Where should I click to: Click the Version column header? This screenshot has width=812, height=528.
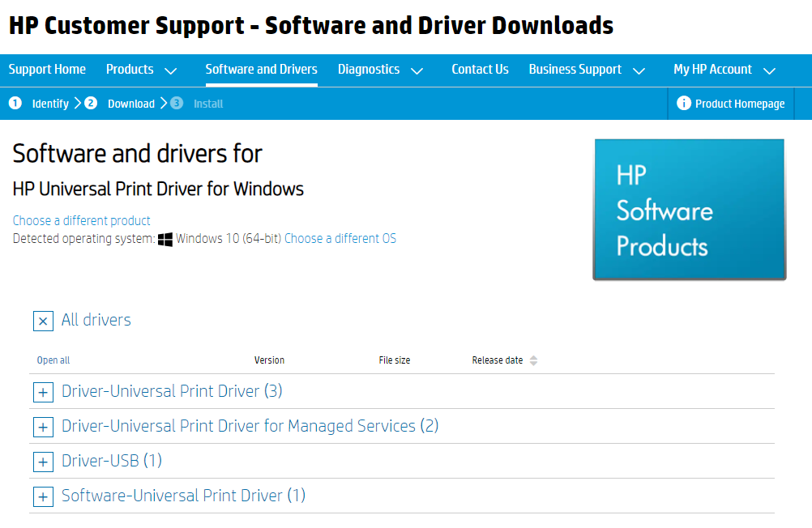point(269,360)
